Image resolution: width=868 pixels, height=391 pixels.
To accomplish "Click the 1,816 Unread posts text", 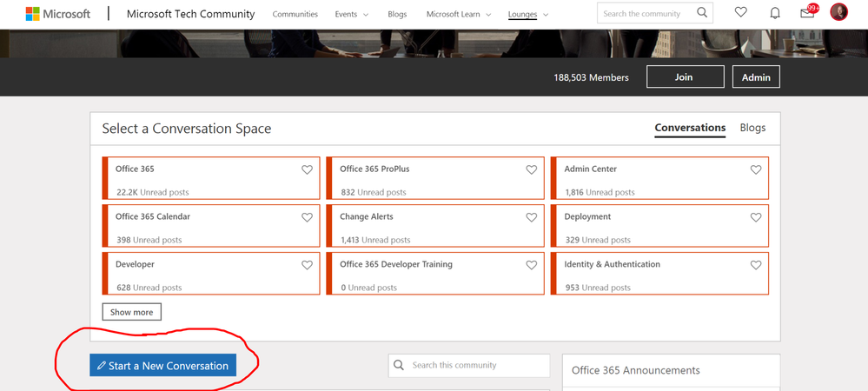I will 600,193.
